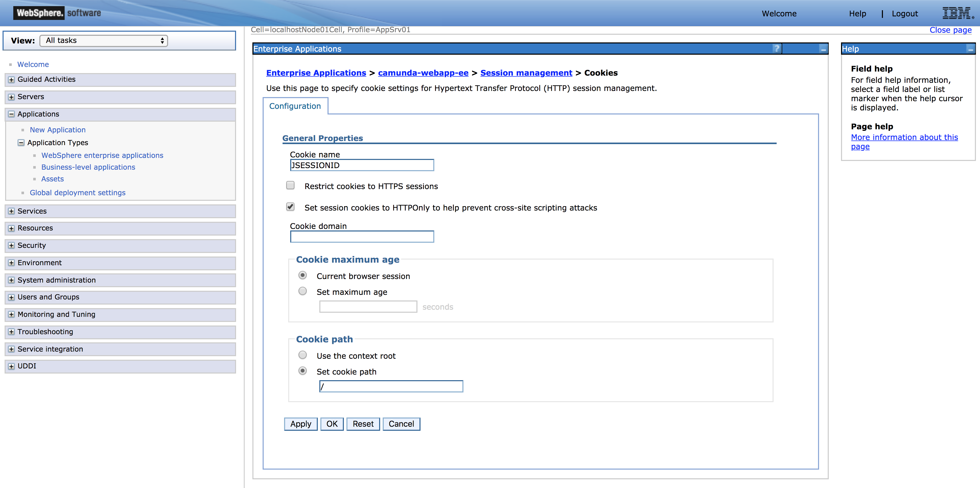Expand the Services section

pyautogui.click(x=11, y=212)
